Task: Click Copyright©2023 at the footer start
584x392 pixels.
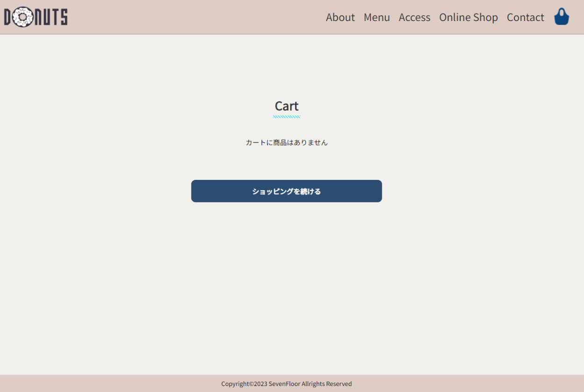Action: (244, 384)
